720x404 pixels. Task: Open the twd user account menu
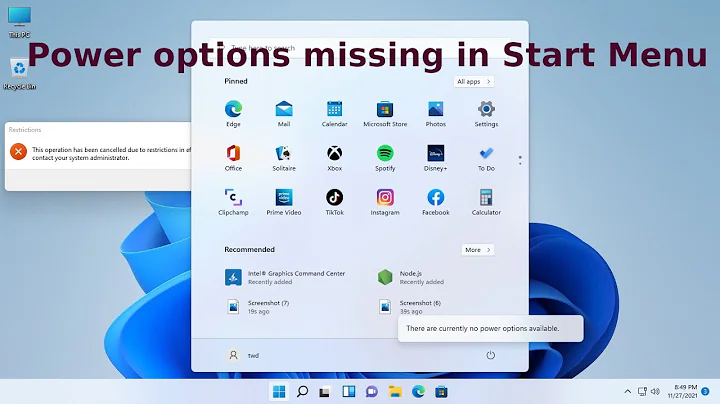(x=243, y=355)
